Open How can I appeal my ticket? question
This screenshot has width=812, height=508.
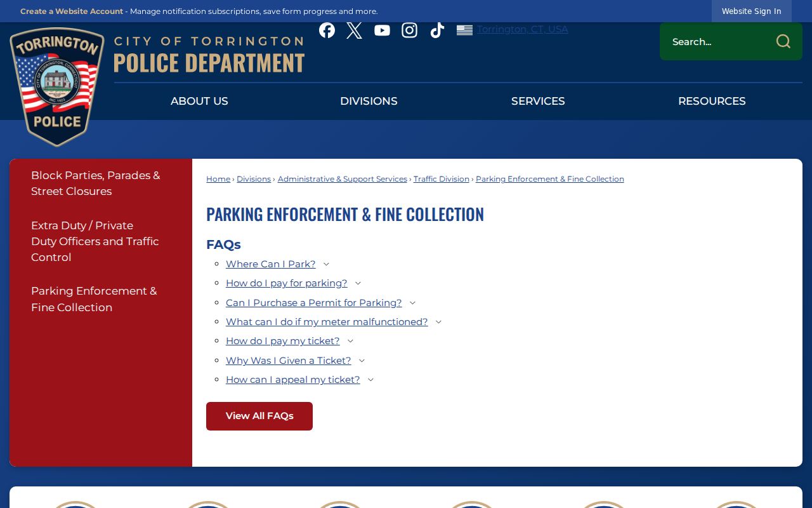293,380
